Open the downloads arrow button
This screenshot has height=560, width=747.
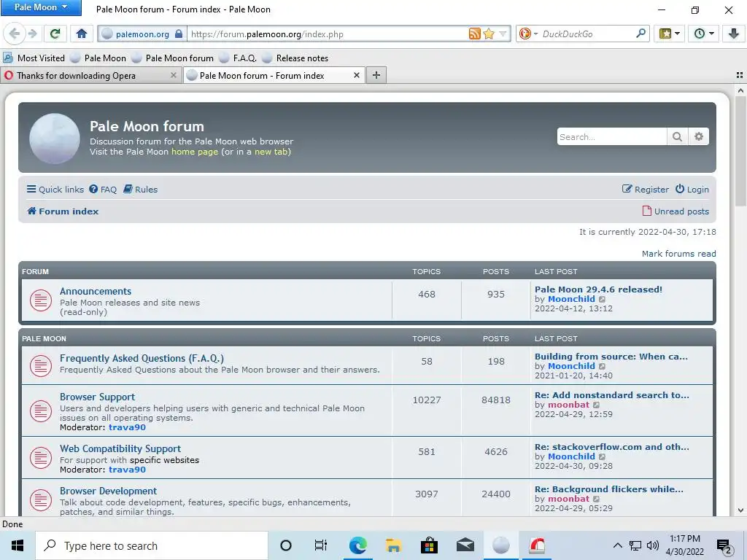tap(734, 34)
